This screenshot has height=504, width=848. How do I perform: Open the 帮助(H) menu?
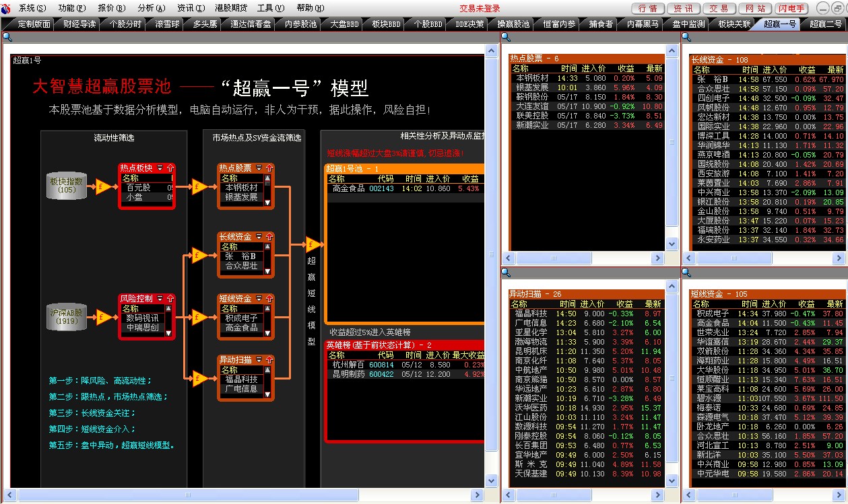click(311, 8)
